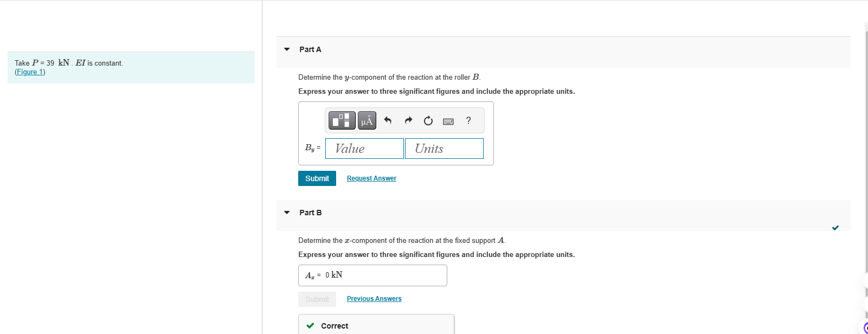This screenshot has height=334, width=868.
Task: Click the undo arrow icon
Action: click(x=388, y=120)
